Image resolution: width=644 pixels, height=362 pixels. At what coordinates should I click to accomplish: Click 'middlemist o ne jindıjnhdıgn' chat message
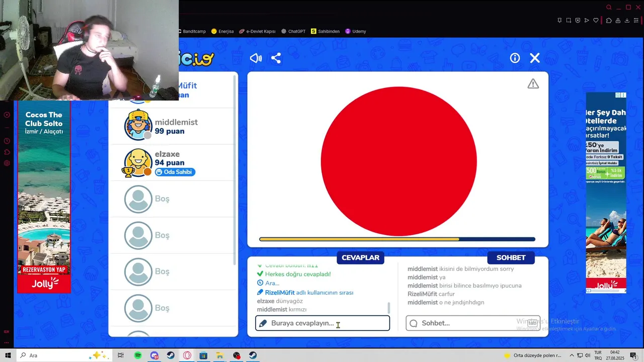coord(446,303)
